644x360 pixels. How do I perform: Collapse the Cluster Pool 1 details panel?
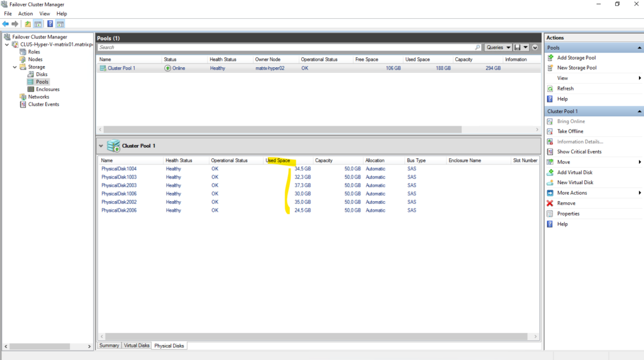101,146
